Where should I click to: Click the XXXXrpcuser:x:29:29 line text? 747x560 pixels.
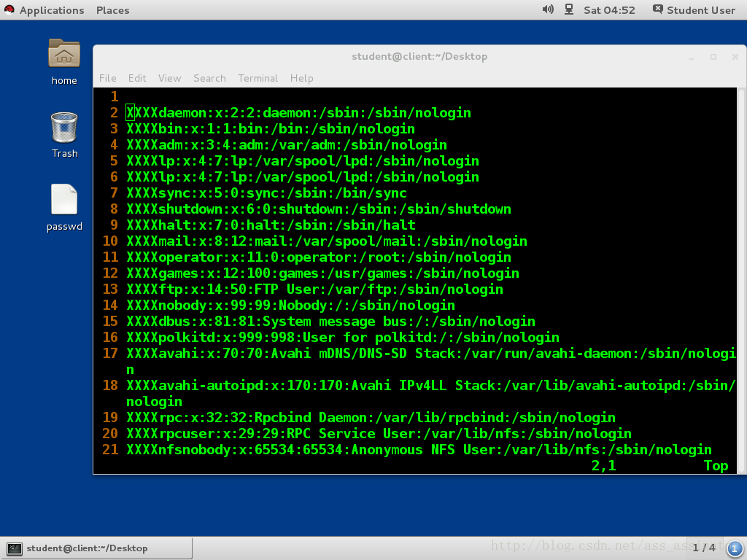coord(379,433)
